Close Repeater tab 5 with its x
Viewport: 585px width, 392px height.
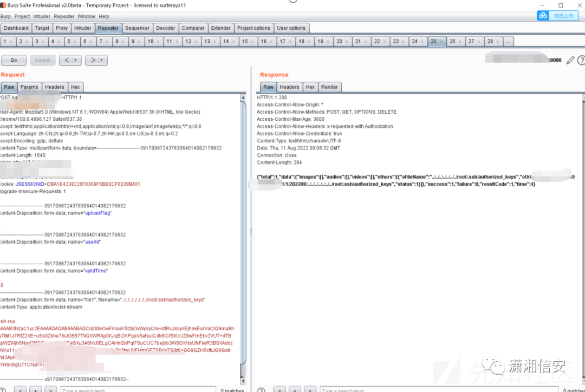click(x=75, y=41)
